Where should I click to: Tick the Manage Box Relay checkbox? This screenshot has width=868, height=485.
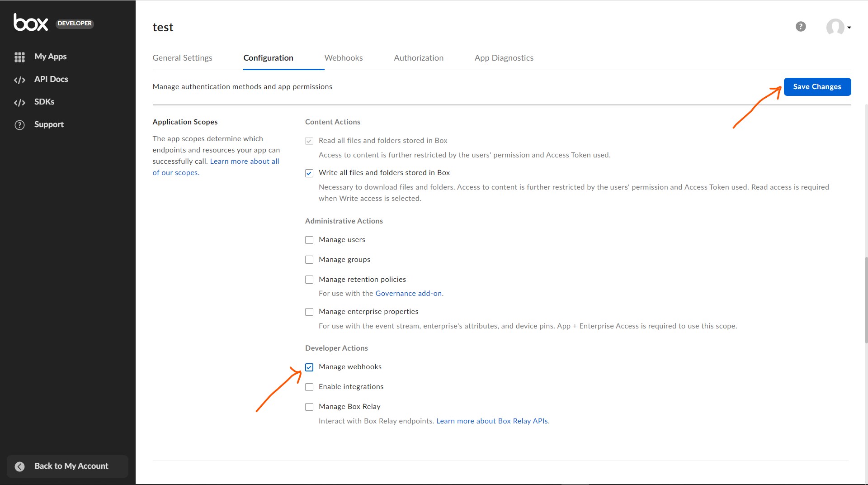(x=309, y=407)
